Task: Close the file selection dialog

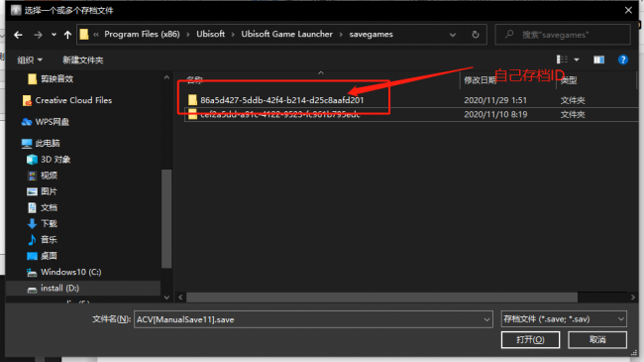Action: click(x=628, y=10)
